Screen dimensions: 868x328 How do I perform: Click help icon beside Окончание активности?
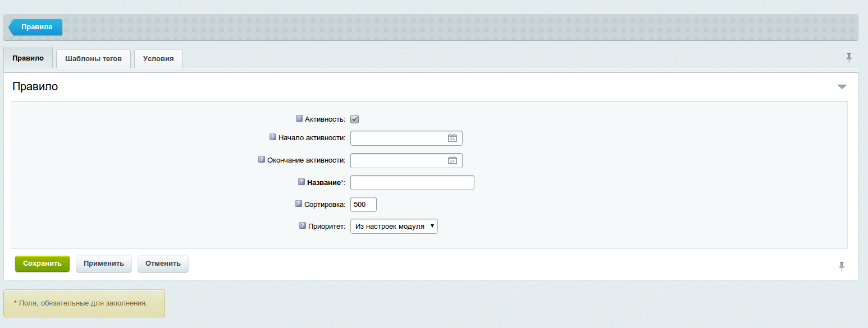[x=261, y=159]
